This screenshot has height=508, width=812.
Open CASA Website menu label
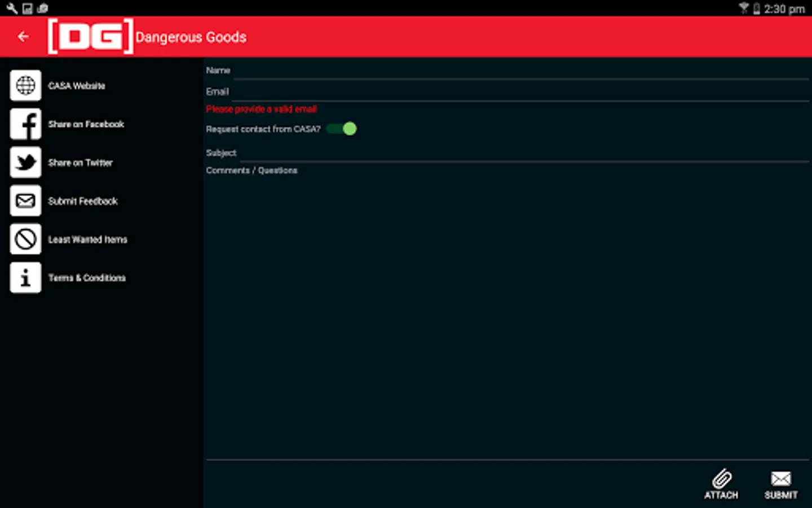(x=77, y=86)
